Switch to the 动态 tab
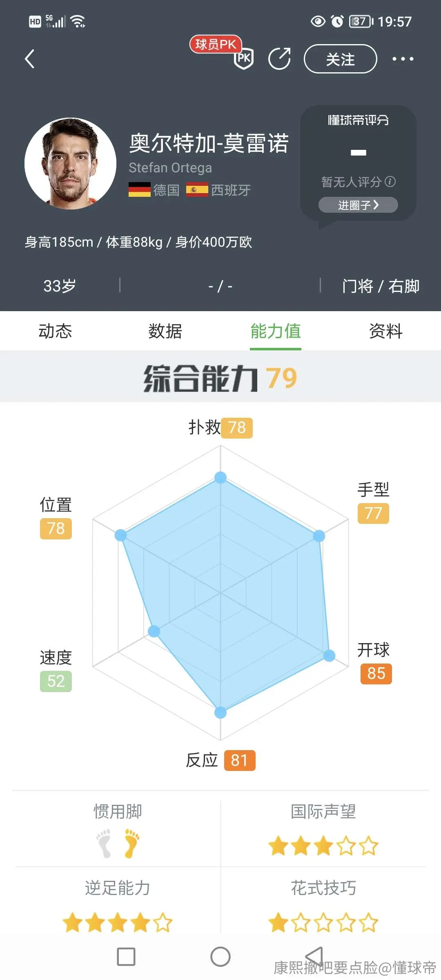The width and height of the screenshot is (441, 980). pyautogui.click(x=55, y=331)
